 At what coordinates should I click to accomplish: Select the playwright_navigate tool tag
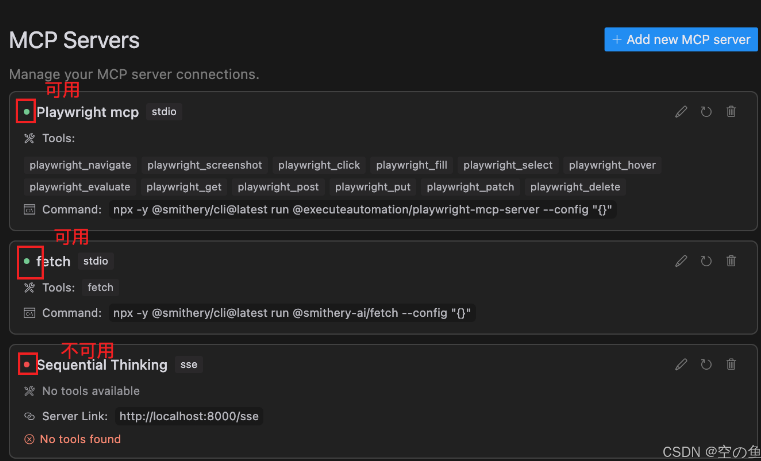[80, 165]
